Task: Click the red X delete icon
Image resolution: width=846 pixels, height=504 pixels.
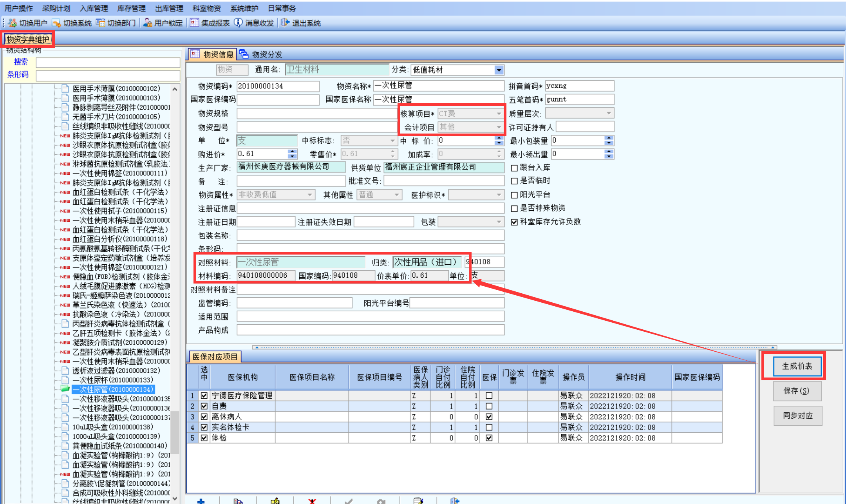Action: 312,501
